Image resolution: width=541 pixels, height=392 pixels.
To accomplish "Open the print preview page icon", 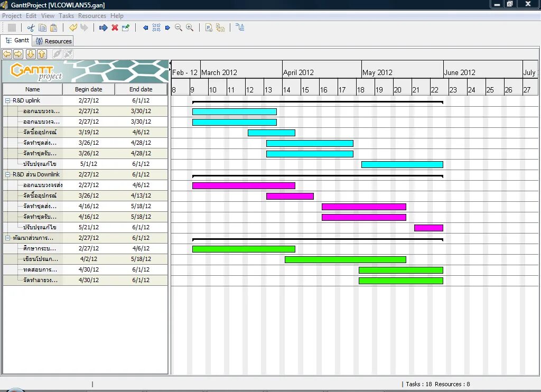I will (x=209, y=27).
